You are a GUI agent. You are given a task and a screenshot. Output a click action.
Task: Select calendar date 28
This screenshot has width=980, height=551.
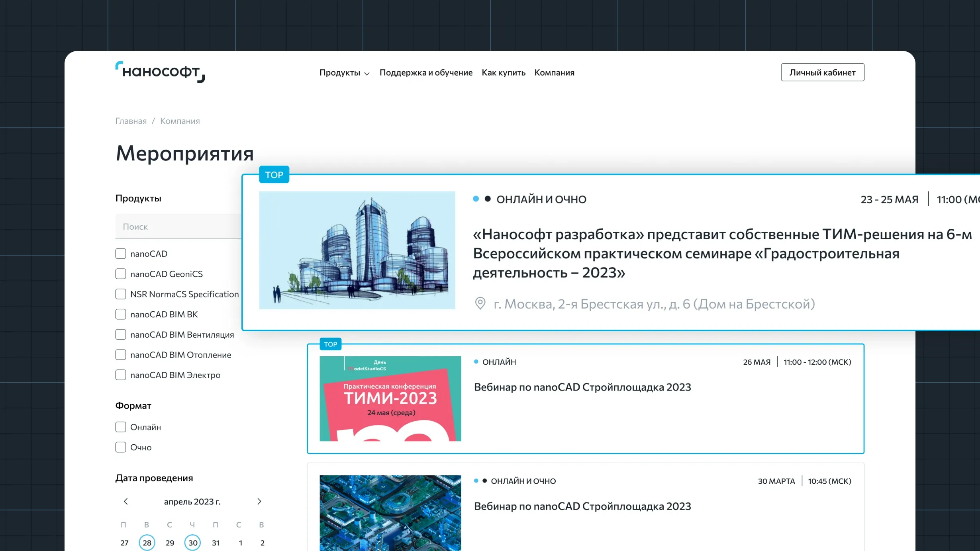(x=147, y=543)
